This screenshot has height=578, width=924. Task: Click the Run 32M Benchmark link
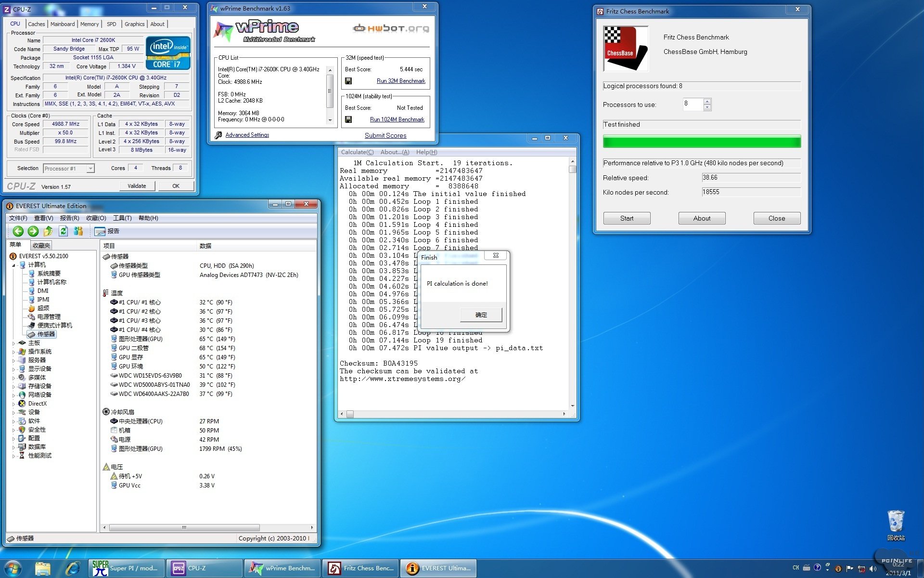[x=401, y=81]
